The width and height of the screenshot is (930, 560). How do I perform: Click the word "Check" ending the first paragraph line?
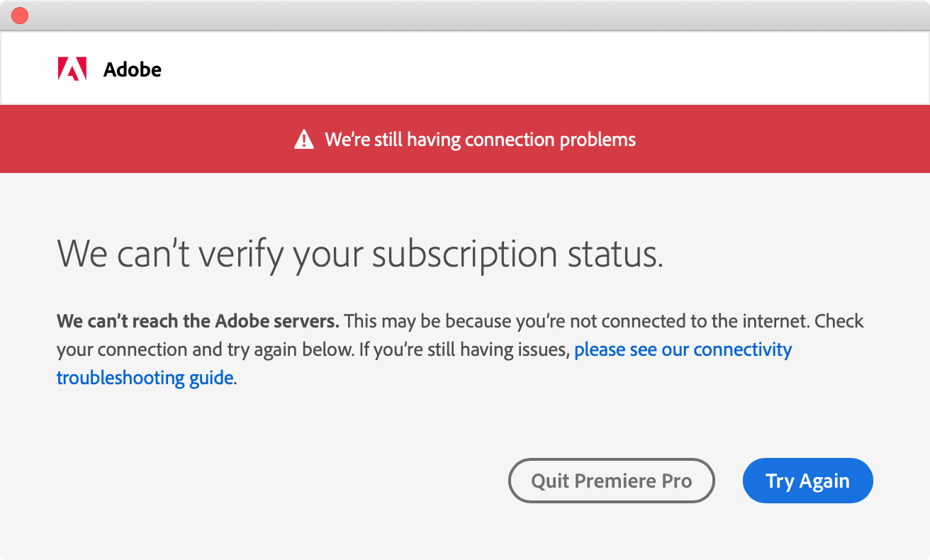(x=839, y=321)
